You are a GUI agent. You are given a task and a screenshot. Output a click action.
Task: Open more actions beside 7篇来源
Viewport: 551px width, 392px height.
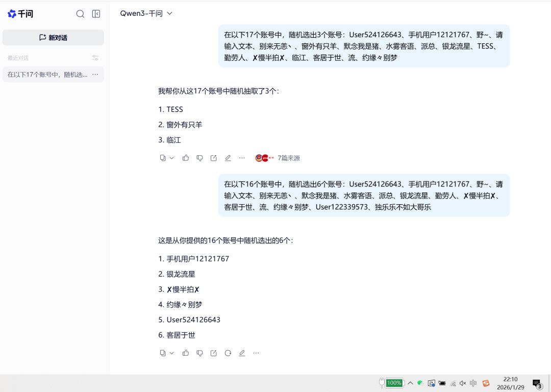point(242,158)
